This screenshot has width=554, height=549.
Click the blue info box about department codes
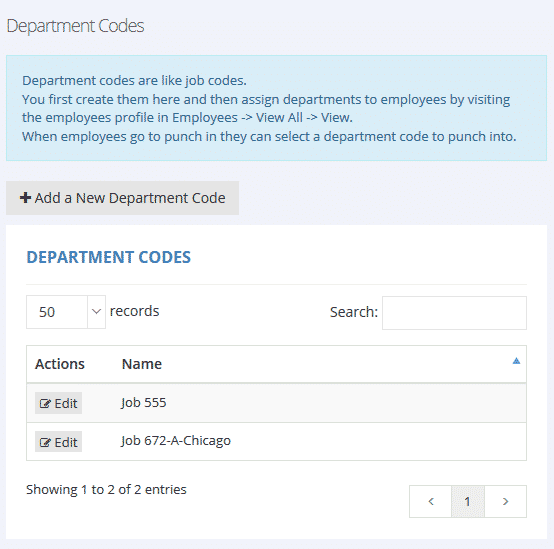pyautogui.click(x=276, y=108)
